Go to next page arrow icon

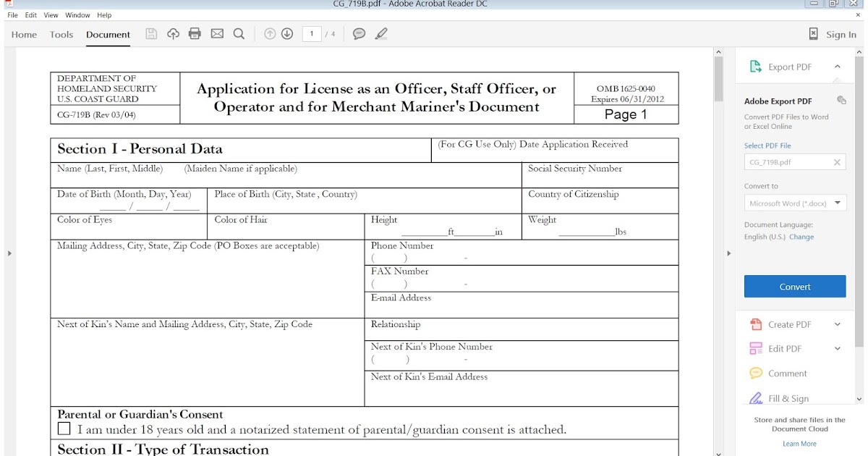pos(287,34)
